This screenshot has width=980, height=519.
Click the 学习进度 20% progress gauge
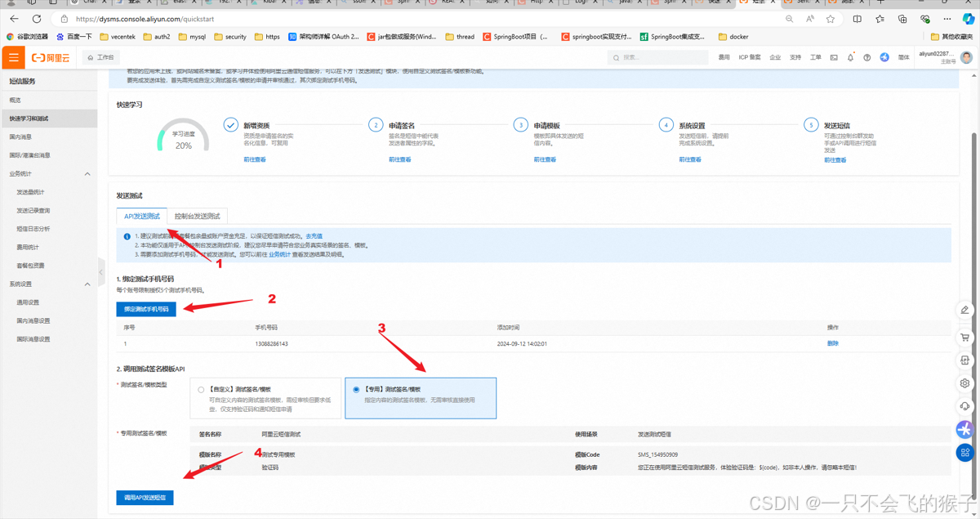[182, 137]
